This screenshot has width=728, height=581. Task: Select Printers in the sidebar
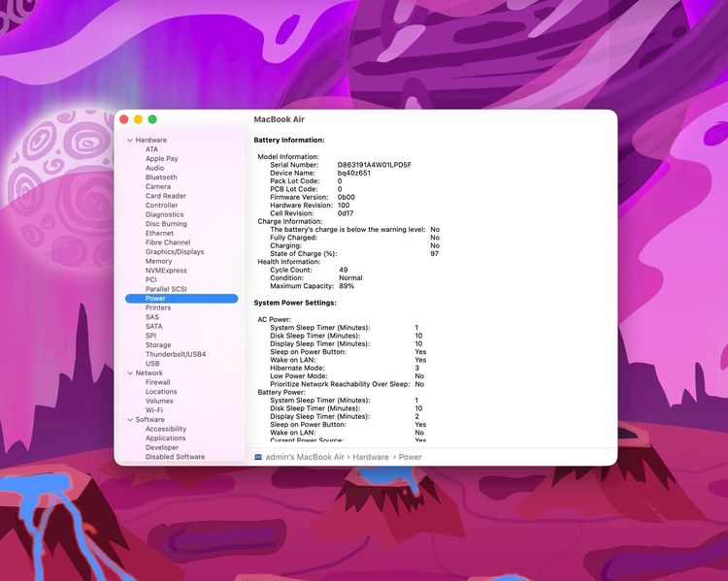tap(158, 307)
